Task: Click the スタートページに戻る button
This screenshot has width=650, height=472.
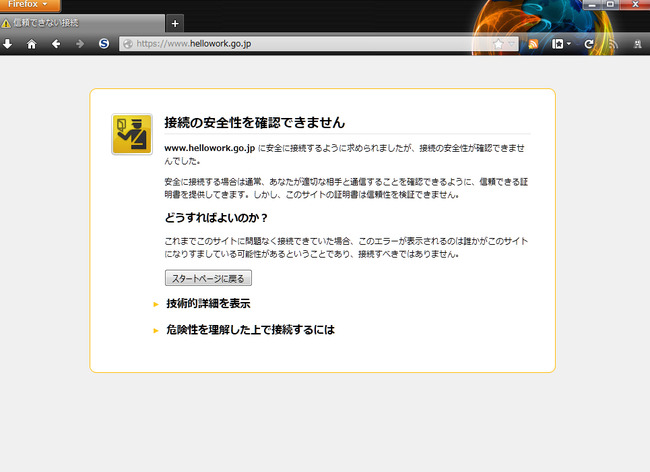Action: [208, 278]
